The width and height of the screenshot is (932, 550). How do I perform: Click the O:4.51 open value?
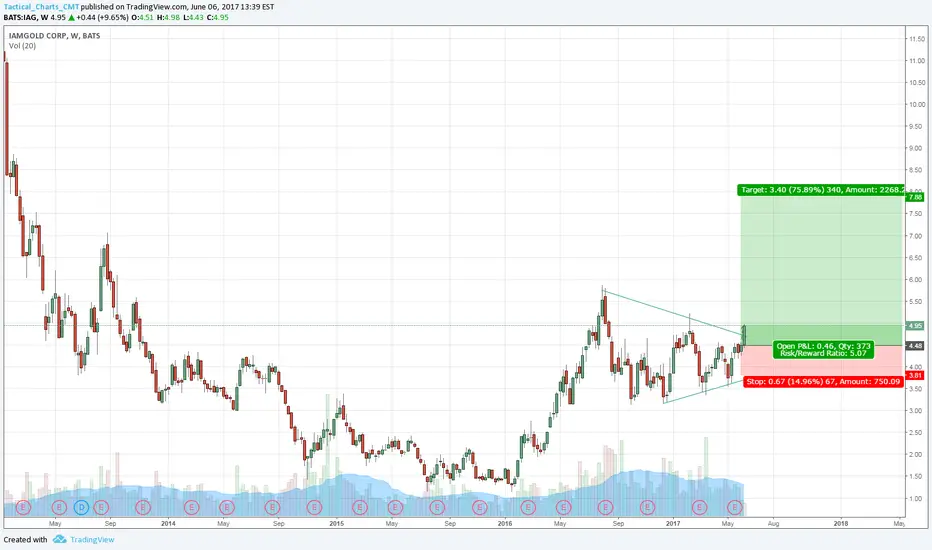[x=143, y=17]
